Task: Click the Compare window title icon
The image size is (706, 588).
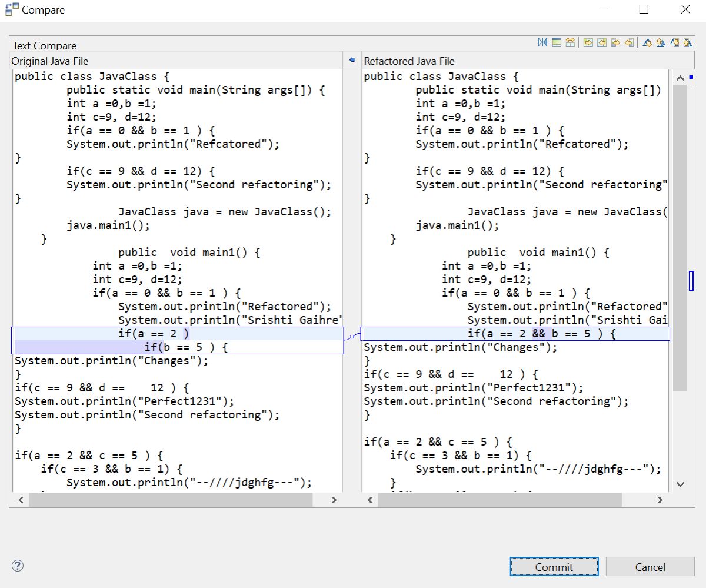Action: [x=12, y=9]
